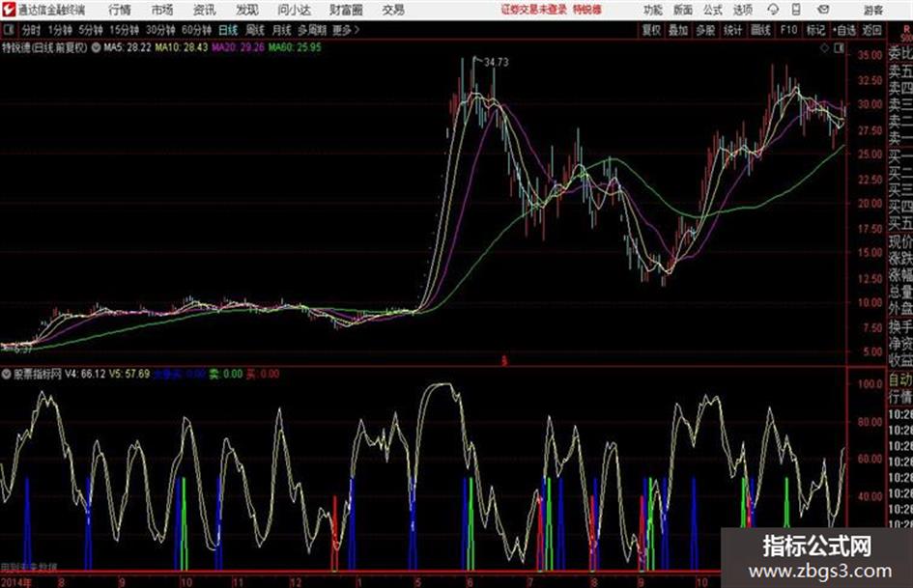Open the 市场 menu

click(162, 10)
